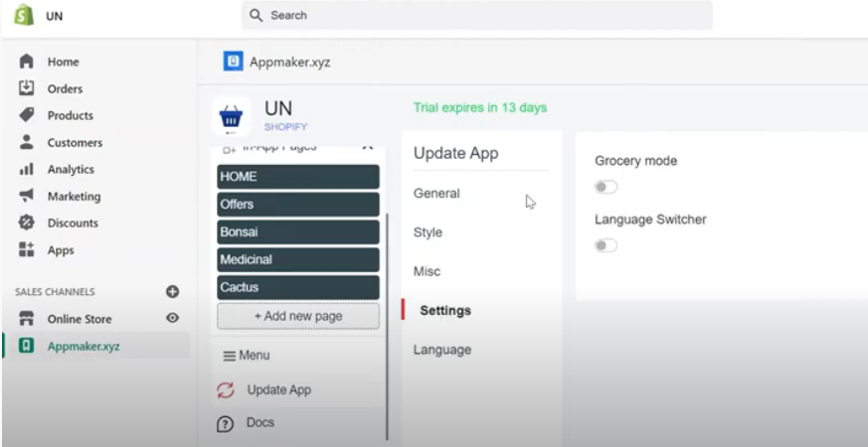Click the Shopify bag logo
This screenshot has width=868, height=447.
pos(24,16)
